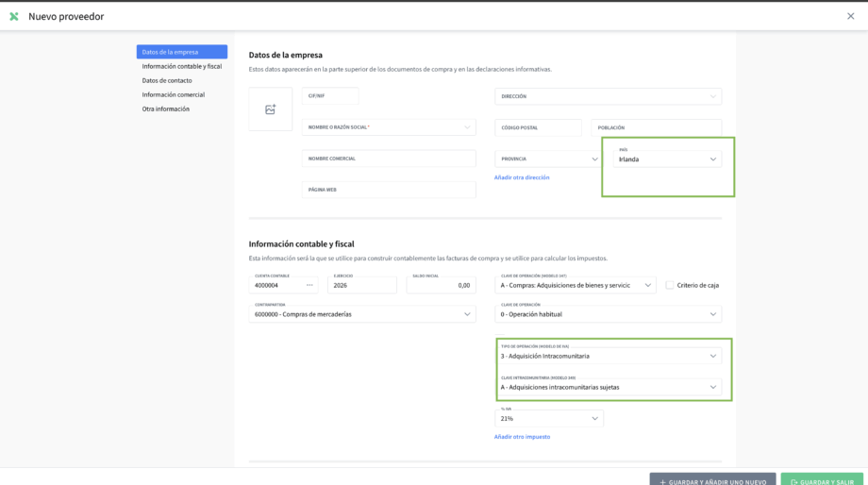This screenshot has width=868, height=485.
Task: Enable the Criterio de caja checkbox
Action: 670,285
